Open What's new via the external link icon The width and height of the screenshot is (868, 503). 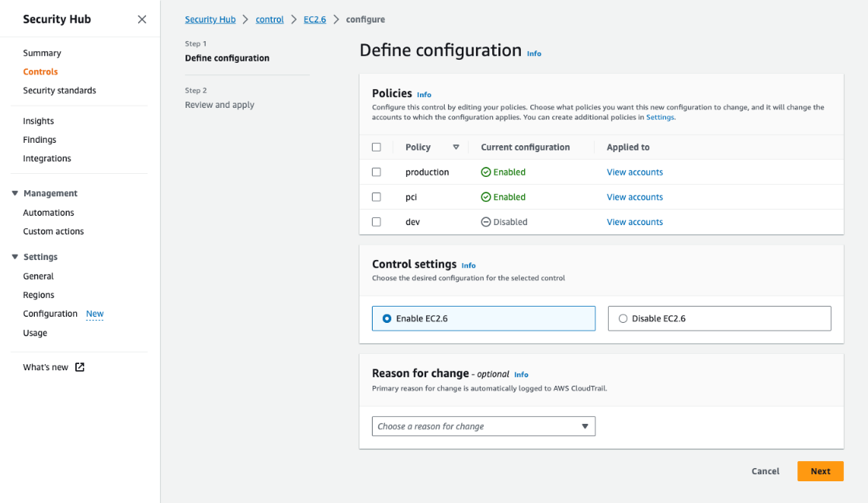click(80, 366)
